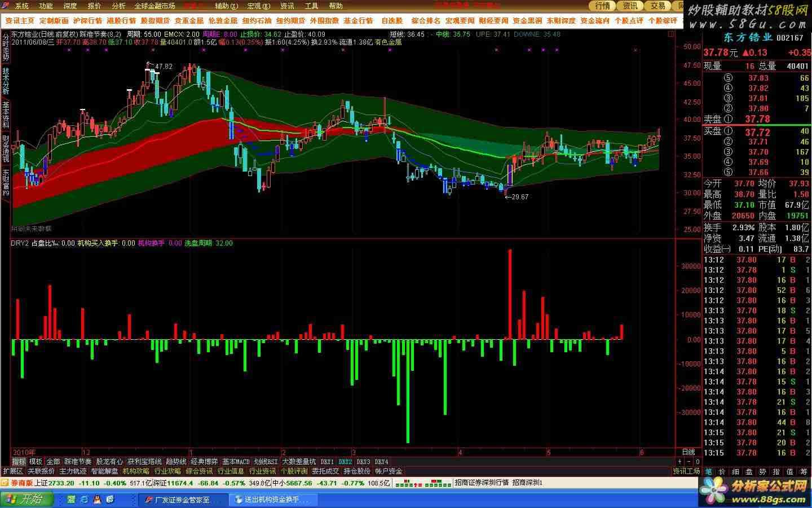Select 财务透视 in the left sidebar
Image resolution: width=812 pixels, height=508 pixels.
point(6,148)
